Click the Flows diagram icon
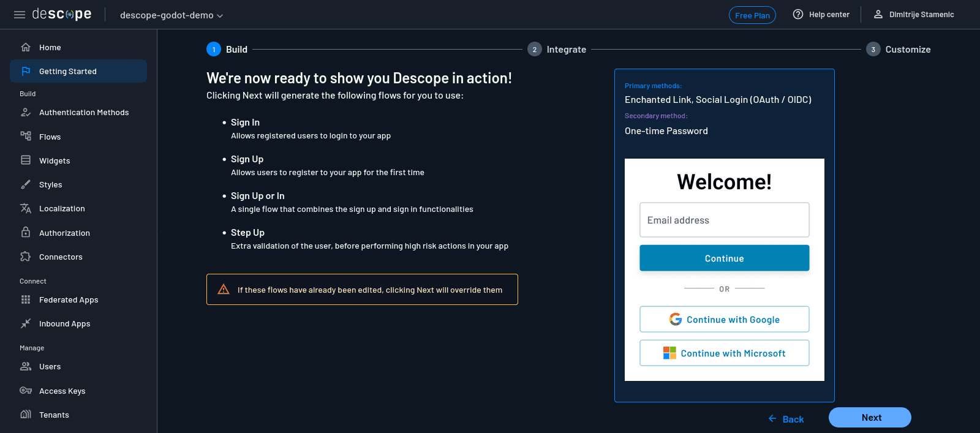980x433 pixels. pos(26,136)
